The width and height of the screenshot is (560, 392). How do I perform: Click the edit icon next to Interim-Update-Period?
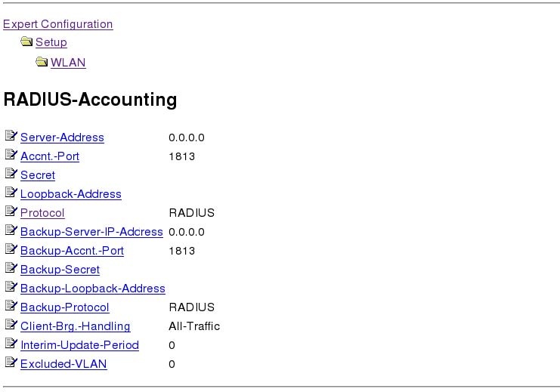tap(11, 344)
